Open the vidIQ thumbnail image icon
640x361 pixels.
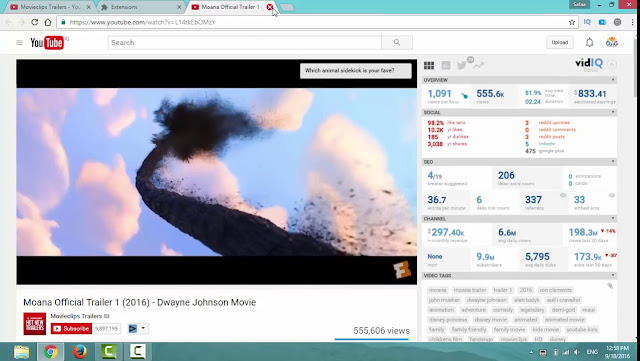point(446,65)
